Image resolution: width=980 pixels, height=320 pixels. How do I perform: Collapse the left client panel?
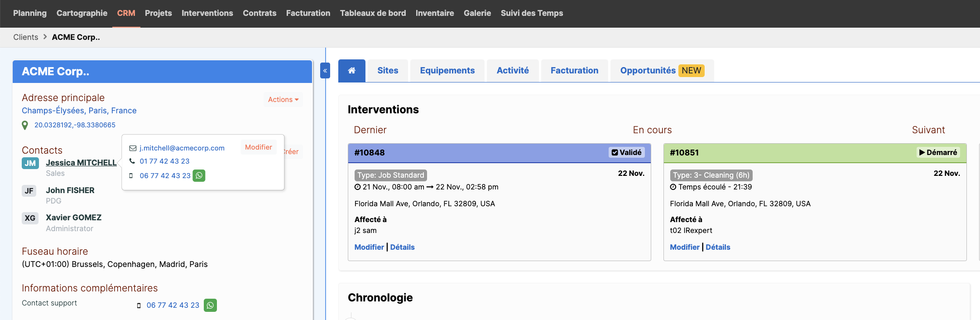325,71
